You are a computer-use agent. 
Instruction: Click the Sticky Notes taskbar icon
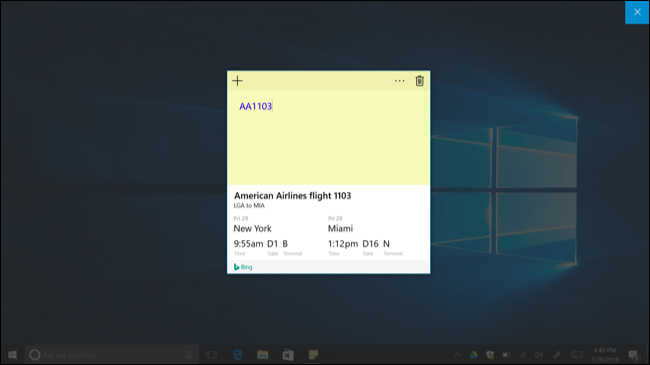tap(313, 355)
